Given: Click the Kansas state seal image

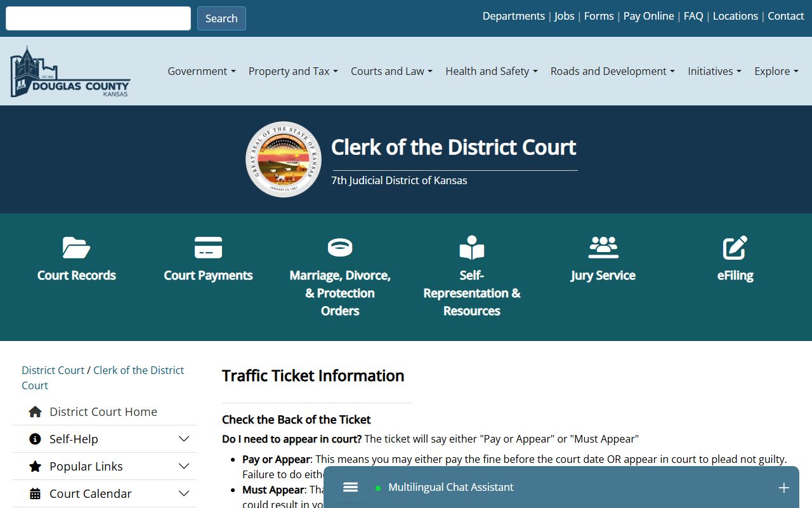Looking at the screenshot, I should pos(284,159).
